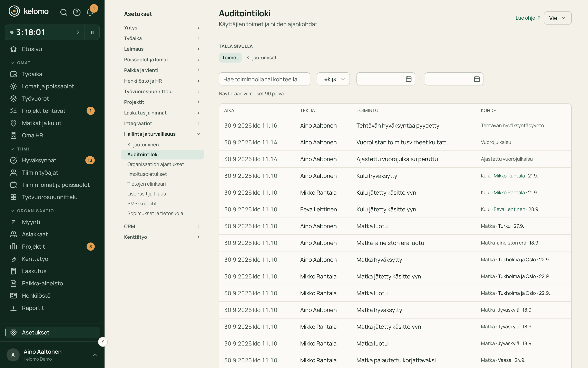Screen dimensions: 588x368
Task: Open Työvuorot layers icon
Action: (x=14, y=99)
